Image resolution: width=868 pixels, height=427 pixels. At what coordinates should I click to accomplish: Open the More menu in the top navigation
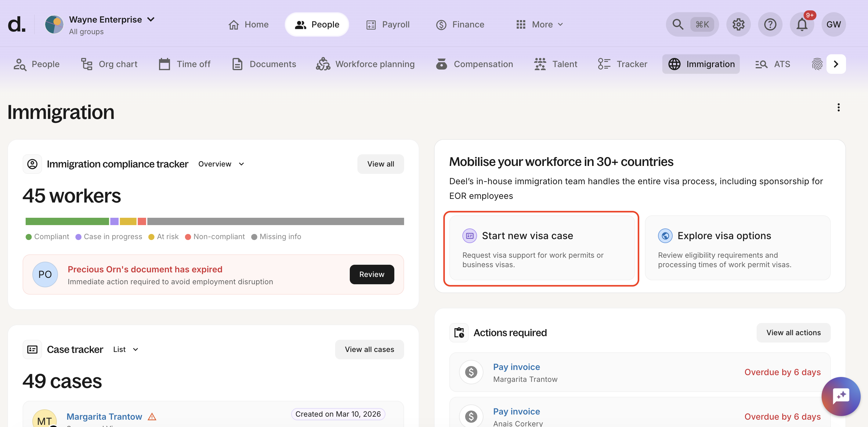(x=539, y=24)
